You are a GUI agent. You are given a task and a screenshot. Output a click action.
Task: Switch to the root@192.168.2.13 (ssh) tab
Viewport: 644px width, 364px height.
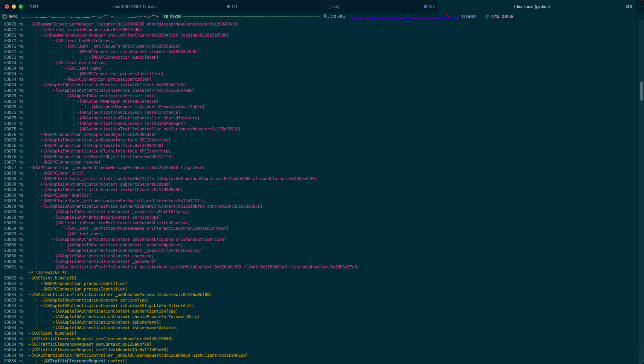(135, 7)
